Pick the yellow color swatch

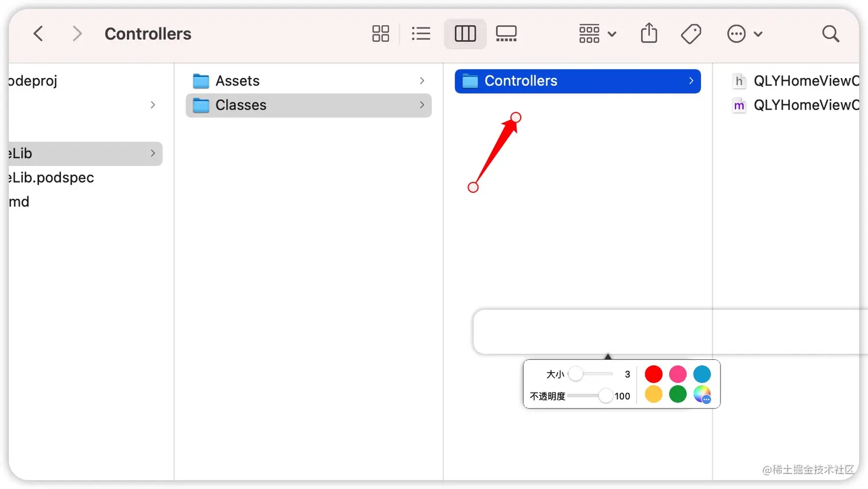point(653,394)
